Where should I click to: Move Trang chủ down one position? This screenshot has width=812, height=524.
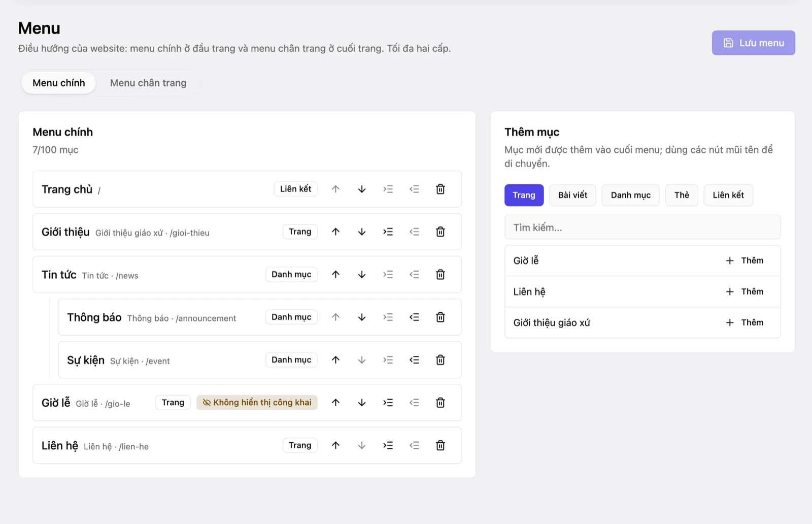pos(362,189)
